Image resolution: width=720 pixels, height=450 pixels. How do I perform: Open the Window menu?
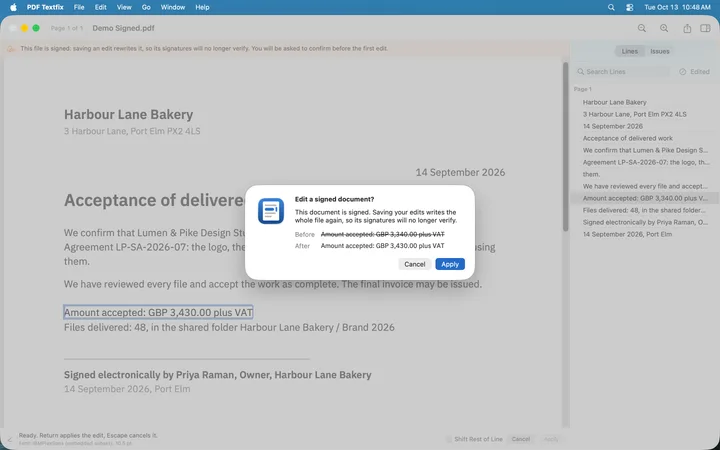[x=173, y=7]
